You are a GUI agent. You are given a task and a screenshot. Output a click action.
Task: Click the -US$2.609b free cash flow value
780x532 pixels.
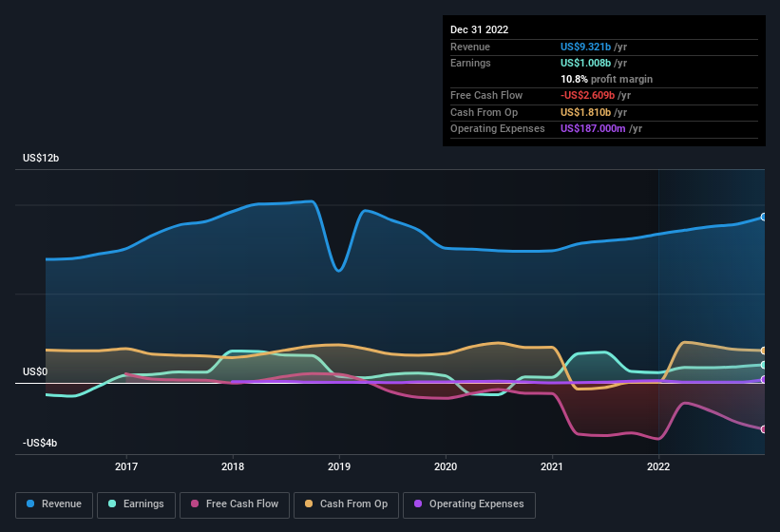587,95
